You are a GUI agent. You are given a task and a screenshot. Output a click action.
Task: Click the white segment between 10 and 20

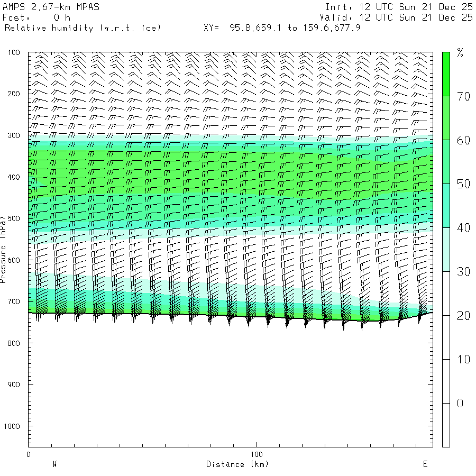(x=446, y=337)
